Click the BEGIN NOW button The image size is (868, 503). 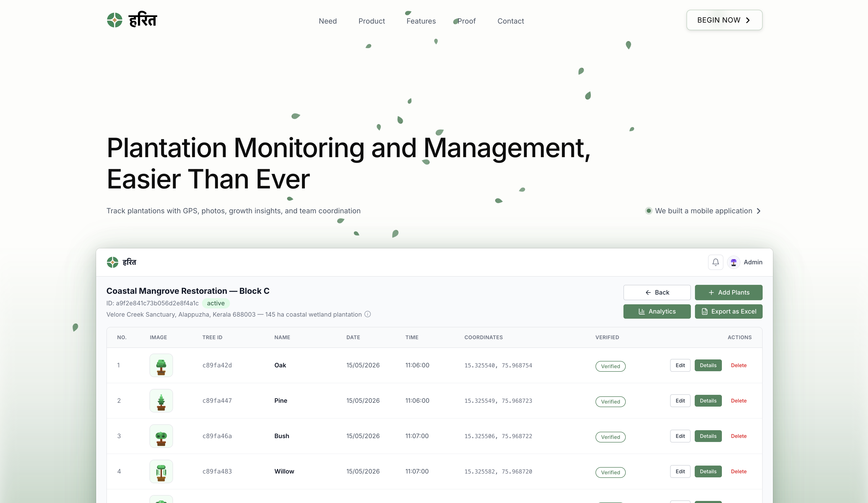(x=724, y=20)
